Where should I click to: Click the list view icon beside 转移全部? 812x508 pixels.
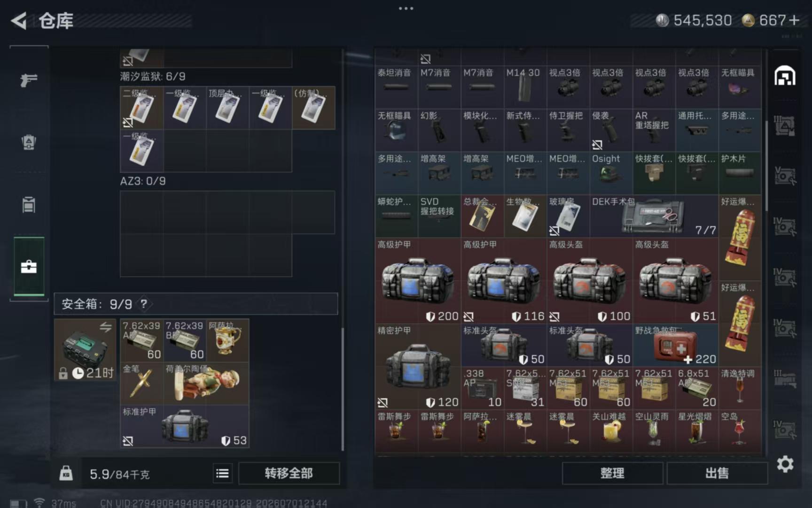tap(222, 473)
